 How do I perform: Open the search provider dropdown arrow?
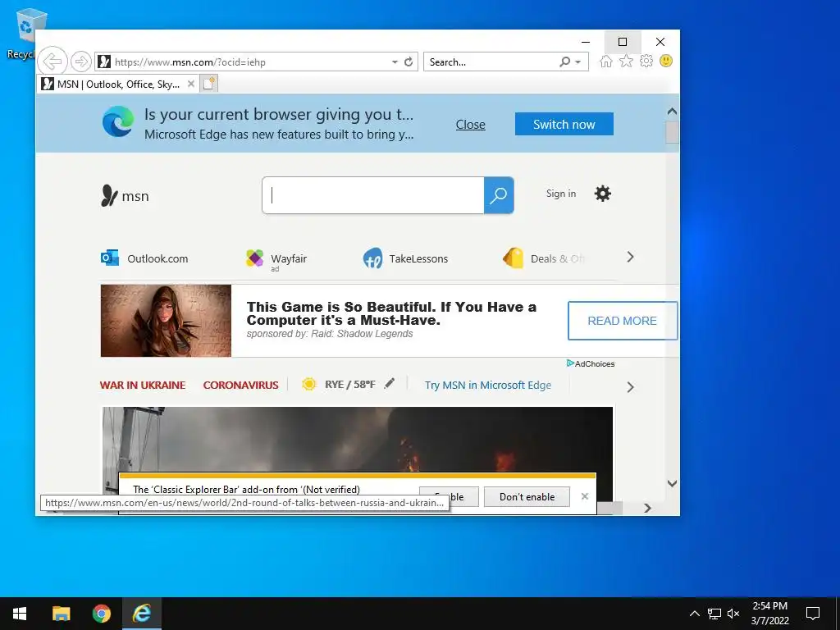tap(578, 62)
